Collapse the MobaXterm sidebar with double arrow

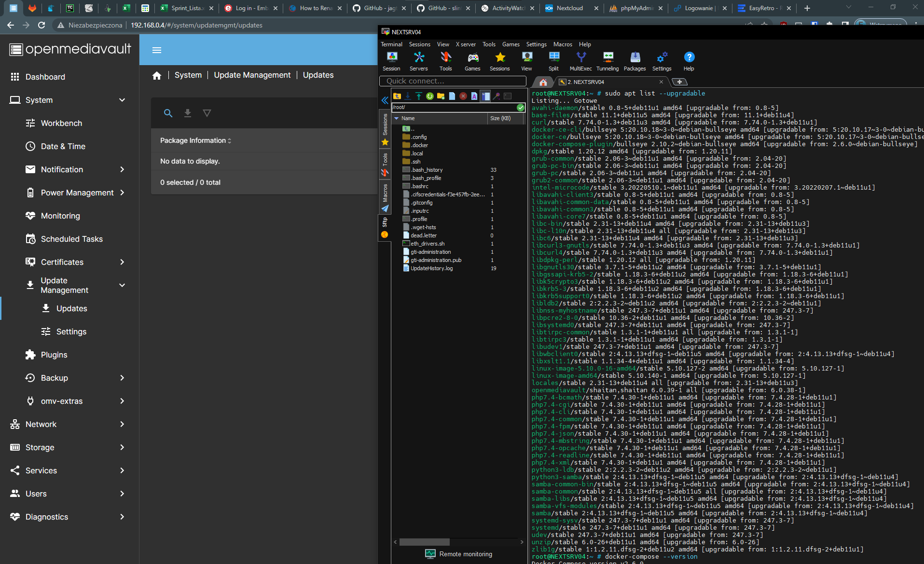pos(385,100)
